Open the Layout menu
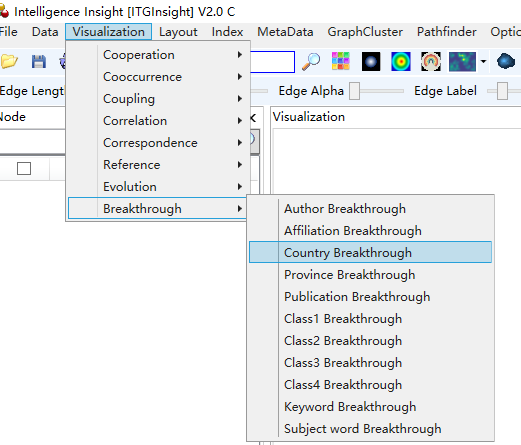This screenshot has width=521, height=445. (178, 32)
